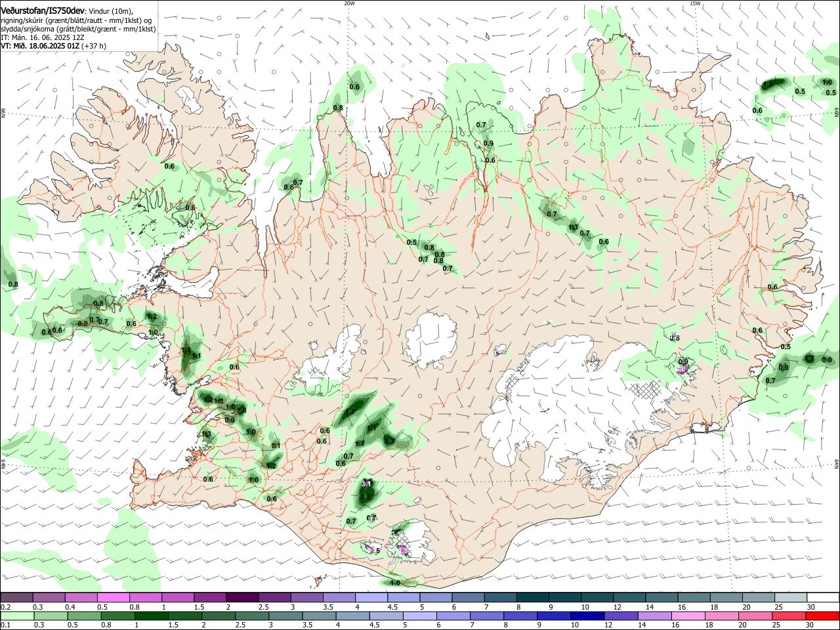The image size is (840, 630).
Task: Click the 2.5 precipitation value on the map
Action: [366, 497]
